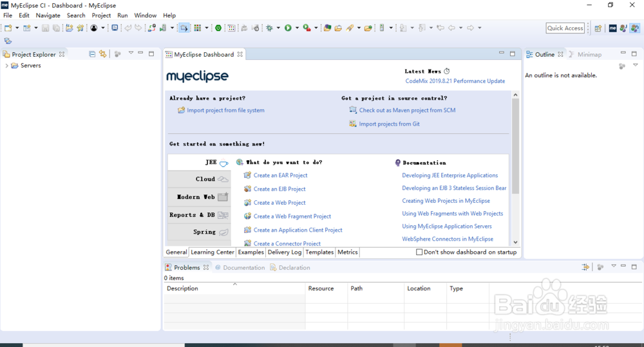Open the user account icon dropdown
644x347 pixels.
tap(102, 28)
